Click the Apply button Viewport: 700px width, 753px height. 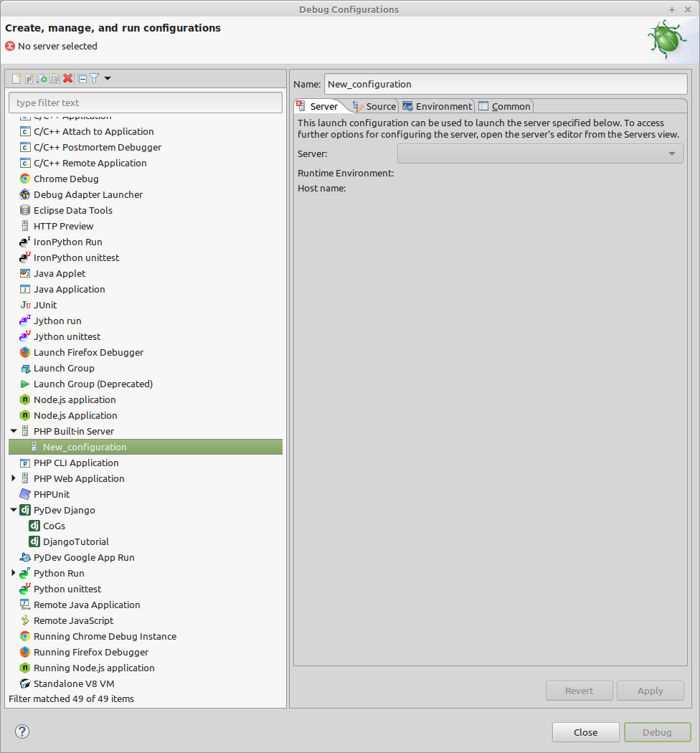click(650, 691)
